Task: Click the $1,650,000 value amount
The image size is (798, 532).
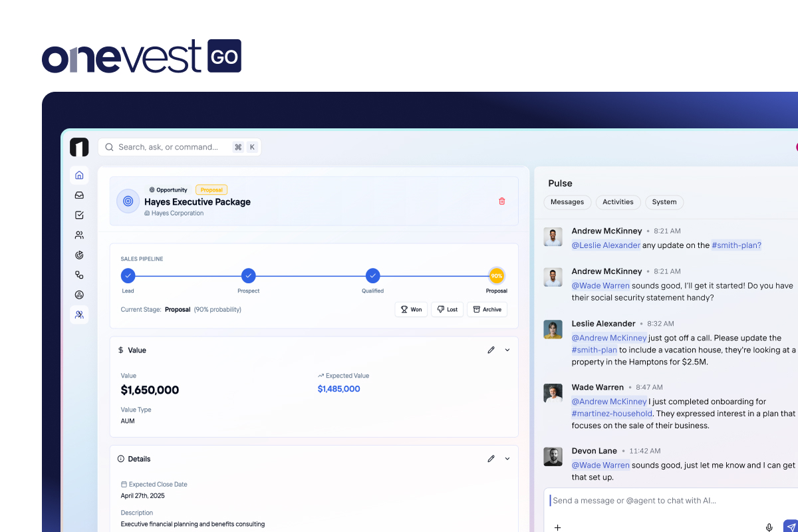Action: coord(150,390)
